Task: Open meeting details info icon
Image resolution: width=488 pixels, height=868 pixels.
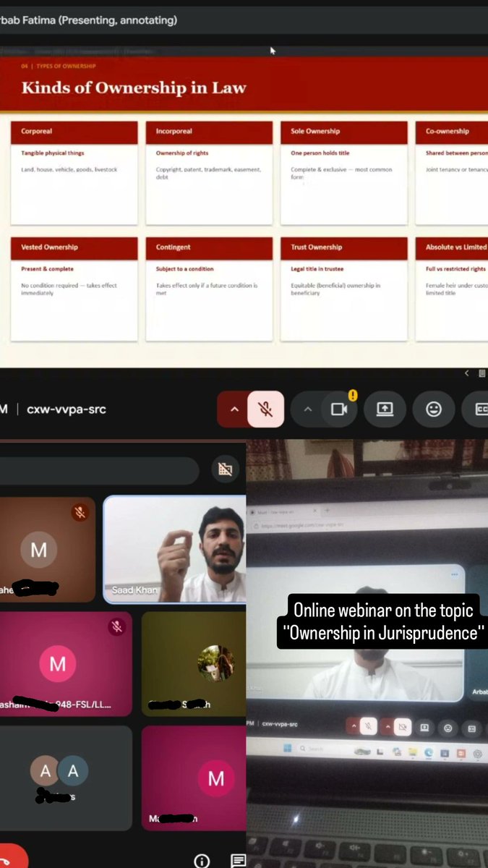Action: click(x=202, y=861)
